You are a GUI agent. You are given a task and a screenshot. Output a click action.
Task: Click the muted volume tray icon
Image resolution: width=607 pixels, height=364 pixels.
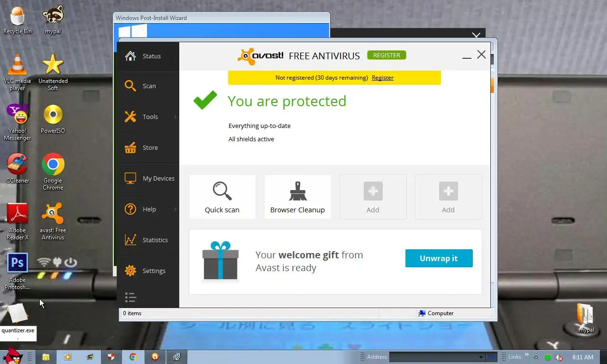point(559,357)
